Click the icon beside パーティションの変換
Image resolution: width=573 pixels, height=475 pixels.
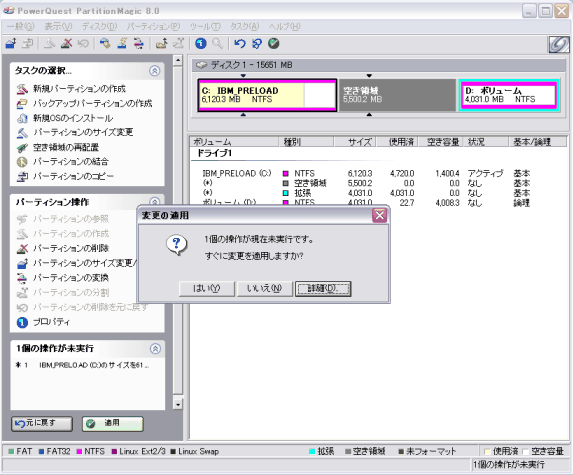22,278
